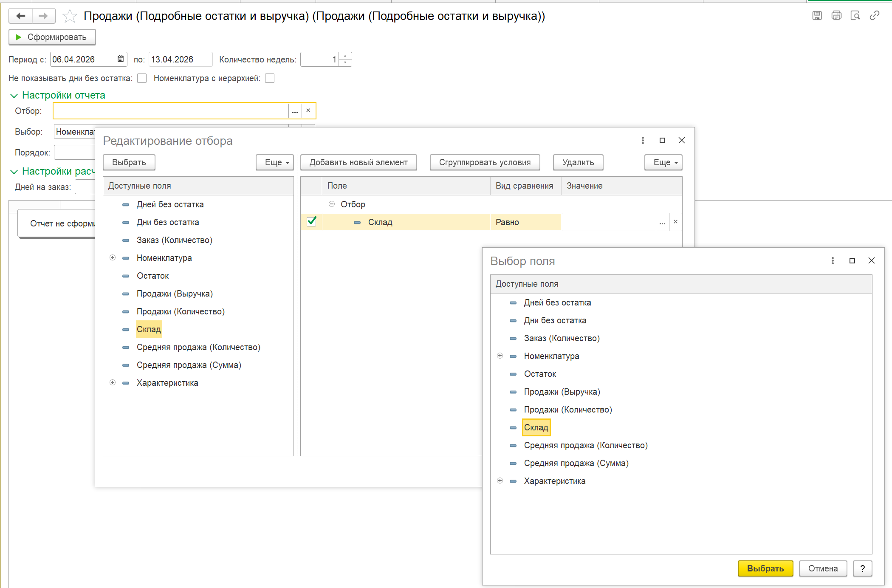Open the right 'Еще' dropdown menu

click(x=663, y=162)
